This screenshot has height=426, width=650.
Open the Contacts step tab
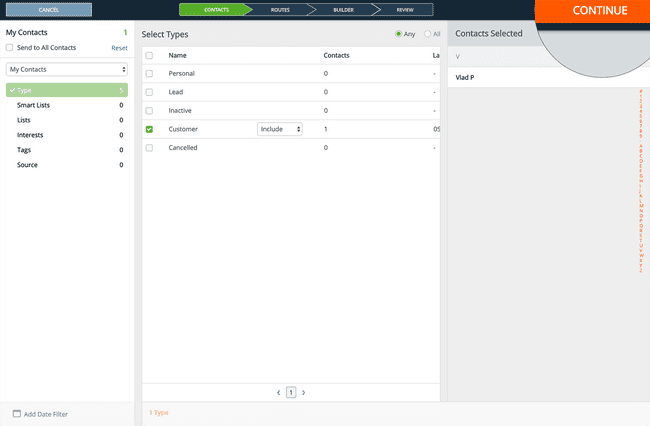(216, 10)
